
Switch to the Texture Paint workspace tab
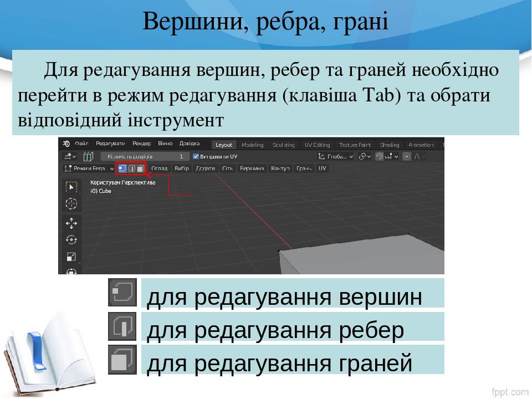coord(355,145)
